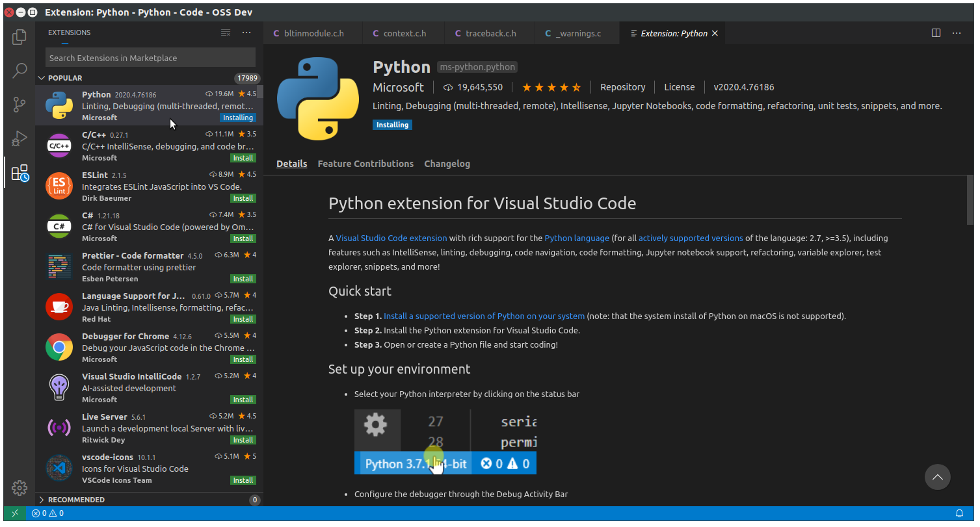Open the Repository link

click(622, 87)
